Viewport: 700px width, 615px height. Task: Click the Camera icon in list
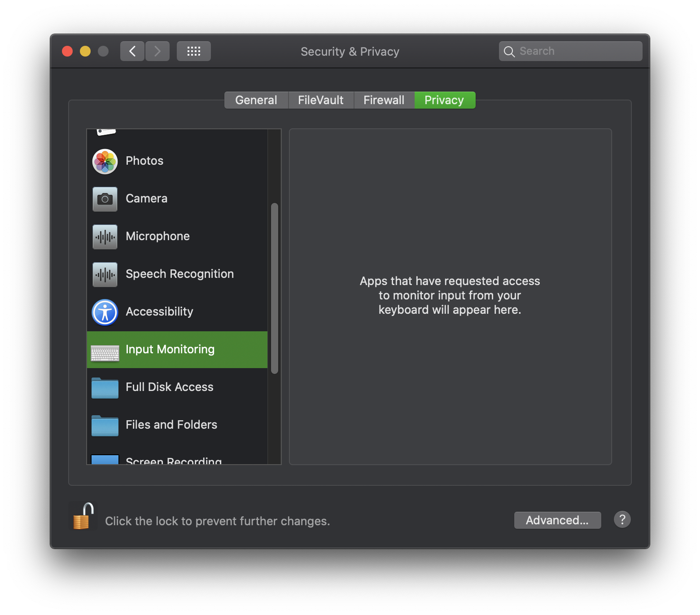pos(105,199)
